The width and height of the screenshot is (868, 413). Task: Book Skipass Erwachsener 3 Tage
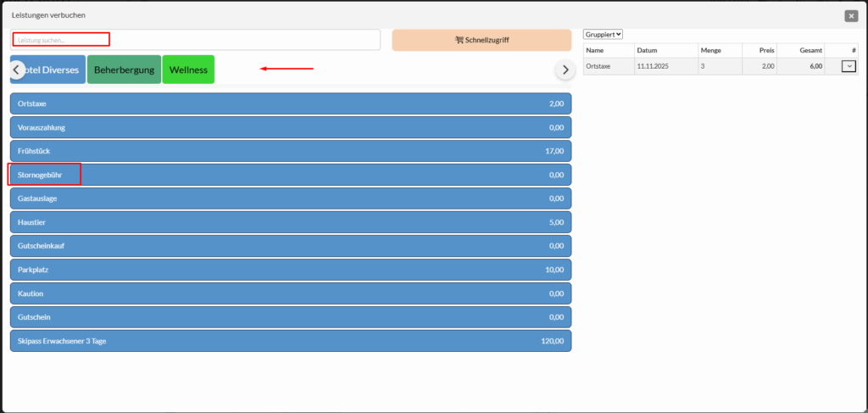point(290,341)
